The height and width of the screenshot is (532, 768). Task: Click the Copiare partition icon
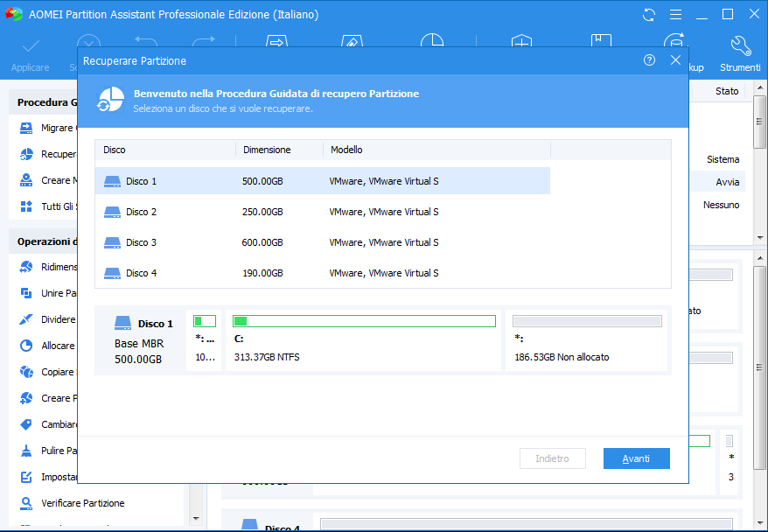[26, 372]
